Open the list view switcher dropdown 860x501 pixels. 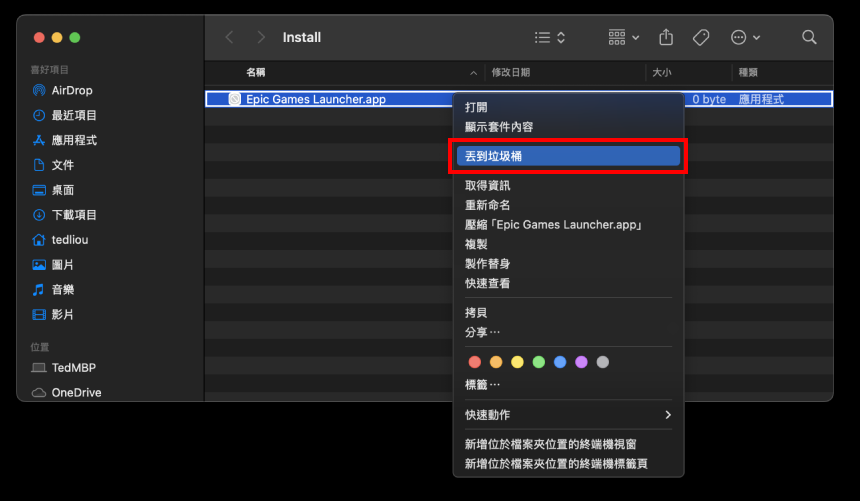pyautogui.click(x=550, y=37)
